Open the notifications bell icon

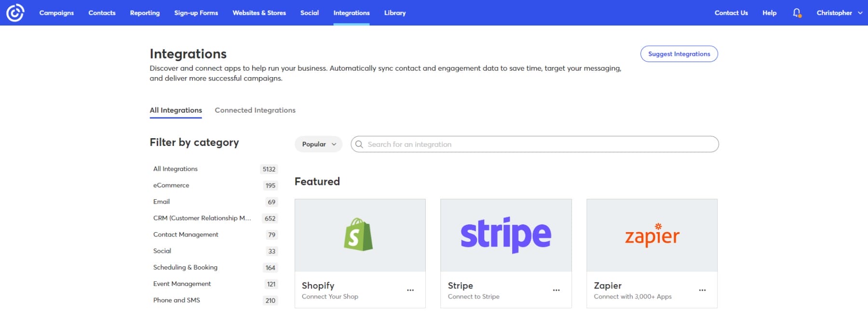797,13
